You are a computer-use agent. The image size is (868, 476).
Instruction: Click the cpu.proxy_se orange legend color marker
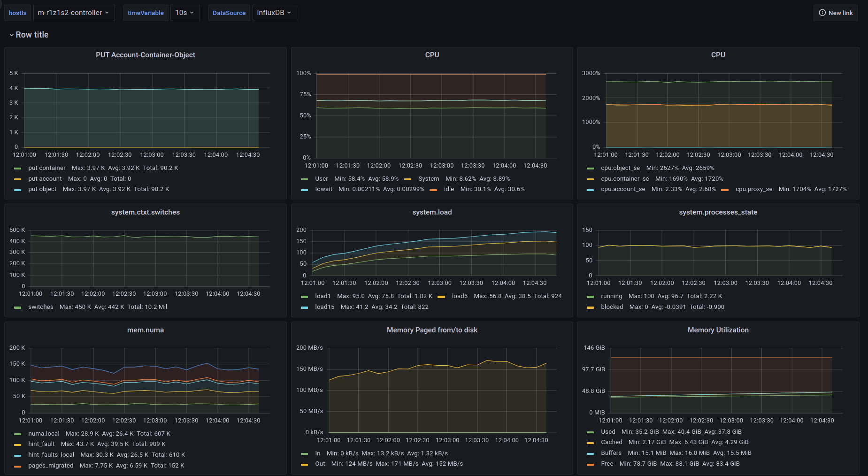coord(725,190)
